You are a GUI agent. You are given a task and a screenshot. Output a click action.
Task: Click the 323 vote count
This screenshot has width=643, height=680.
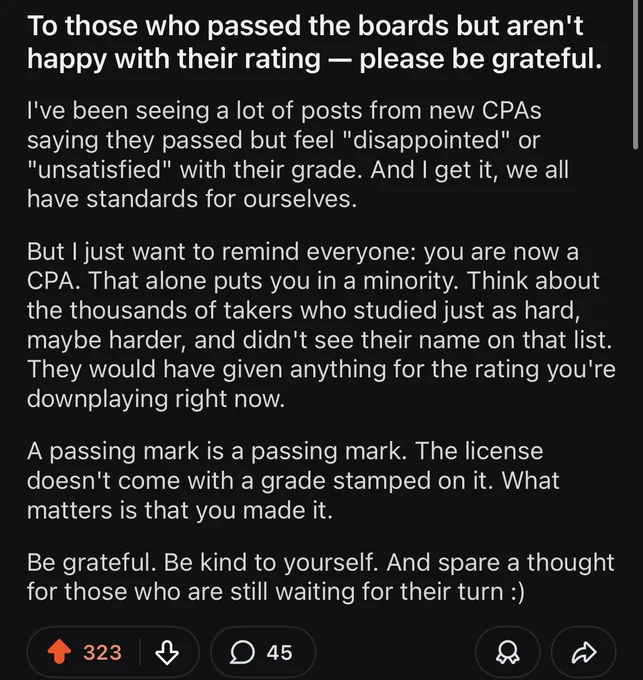click(102, 652)
